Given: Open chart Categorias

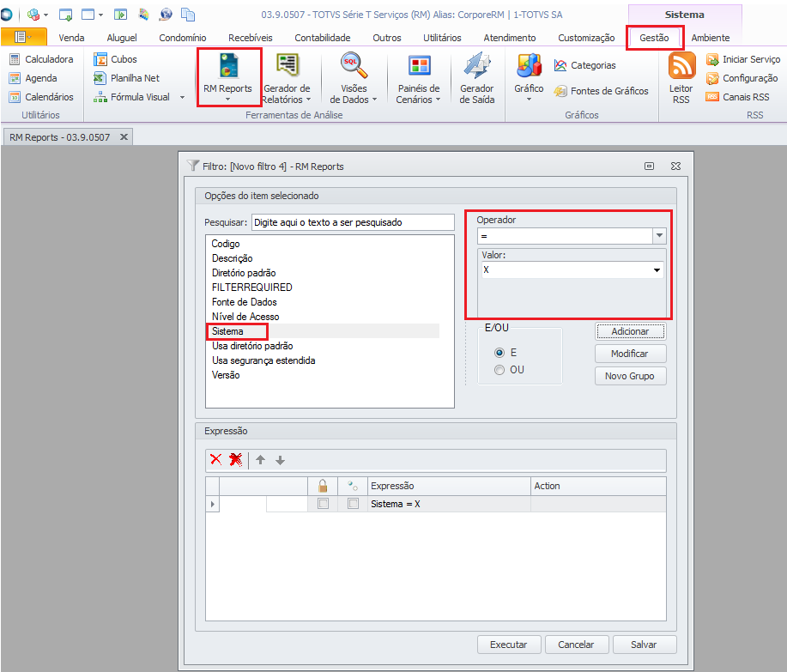Looking at the screenshot, I should tap(584, 65).
